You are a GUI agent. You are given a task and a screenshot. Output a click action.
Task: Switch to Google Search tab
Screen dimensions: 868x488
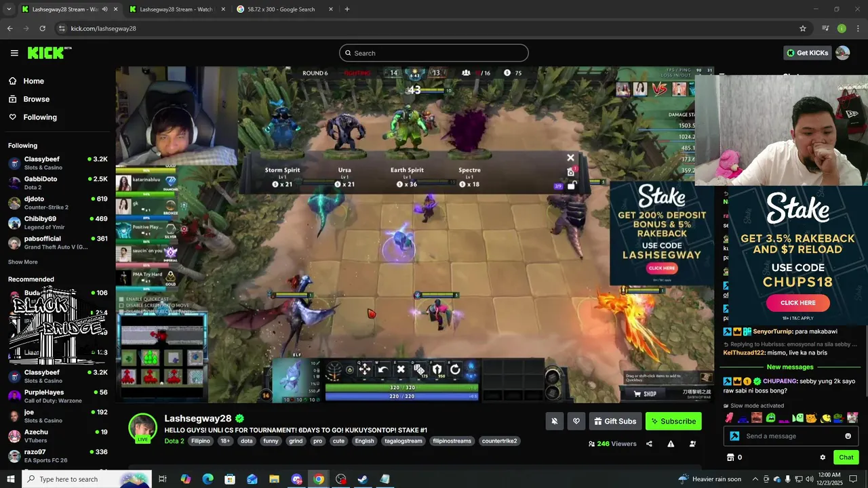coord(284,9)
